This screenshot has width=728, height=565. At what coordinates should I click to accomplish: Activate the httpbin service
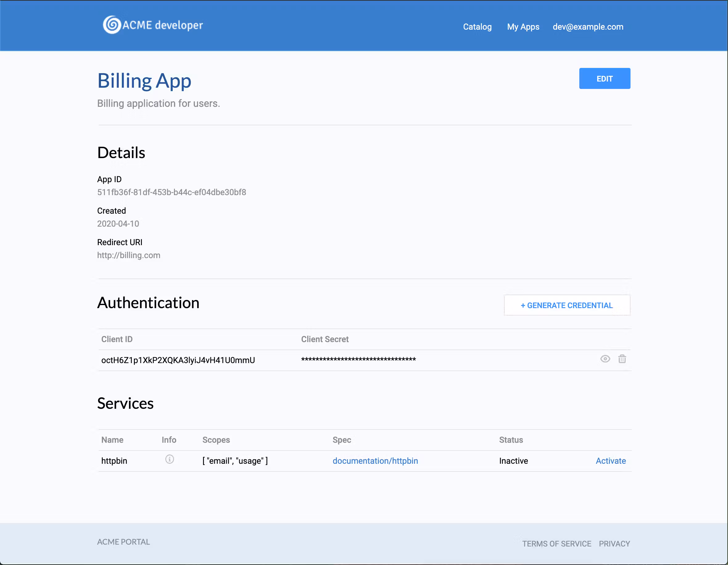click(610, 461)
